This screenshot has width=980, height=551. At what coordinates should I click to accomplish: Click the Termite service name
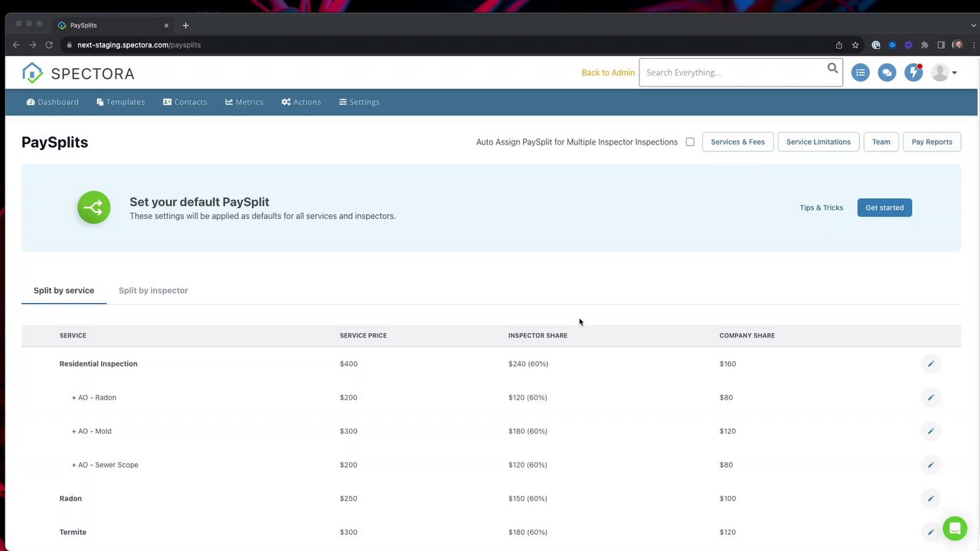pos(73,532)
